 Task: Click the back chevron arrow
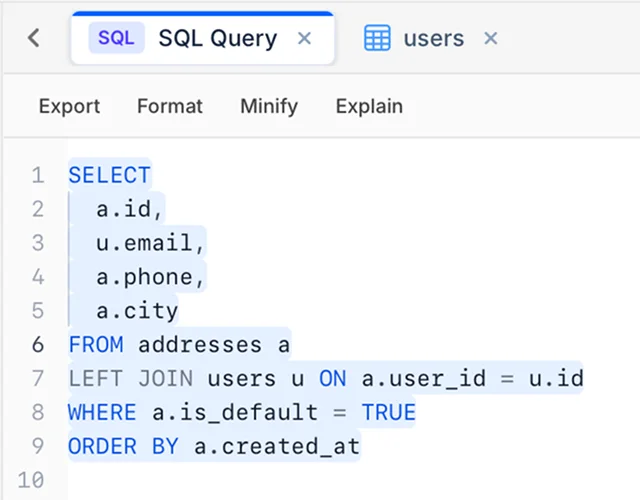click(x=34, y=38)
